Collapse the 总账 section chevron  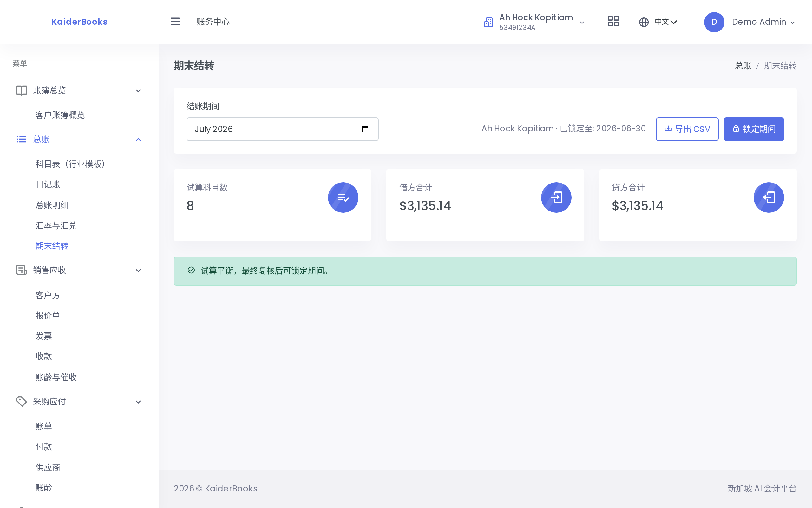138,139
